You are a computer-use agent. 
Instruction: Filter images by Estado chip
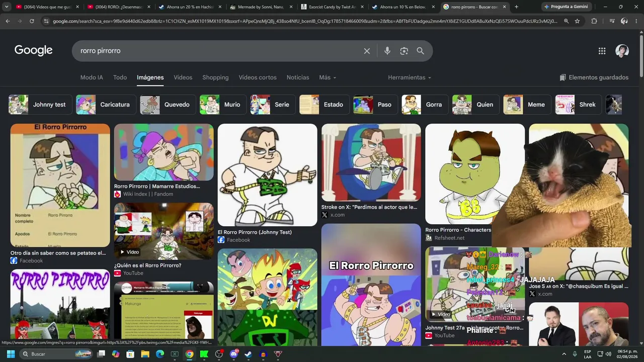pyautogui.click(x=324, y=105)
